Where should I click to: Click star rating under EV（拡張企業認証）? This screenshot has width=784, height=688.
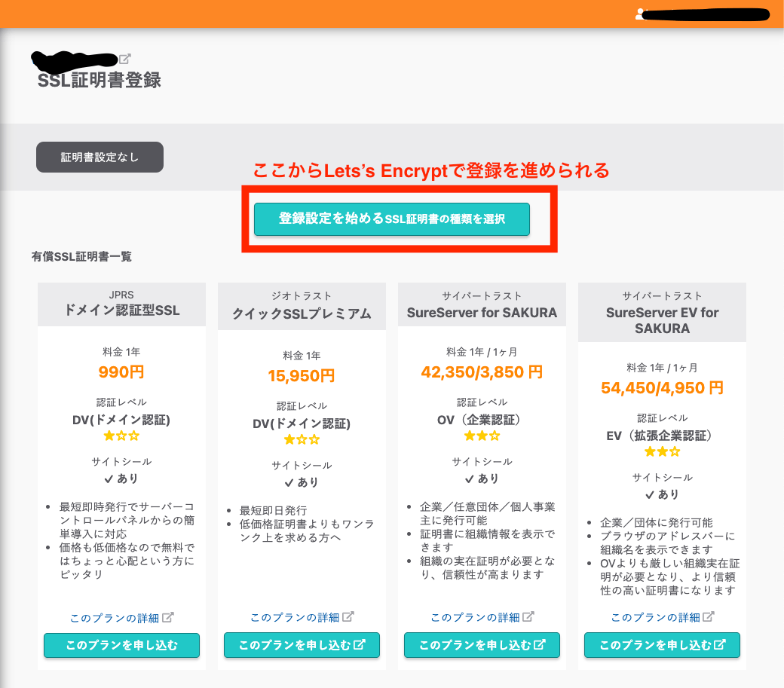(x=662, y=451)
